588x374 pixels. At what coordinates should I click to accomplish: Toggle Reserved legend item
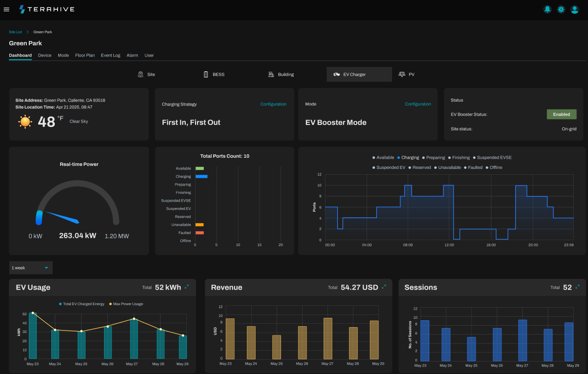point(420,167)
